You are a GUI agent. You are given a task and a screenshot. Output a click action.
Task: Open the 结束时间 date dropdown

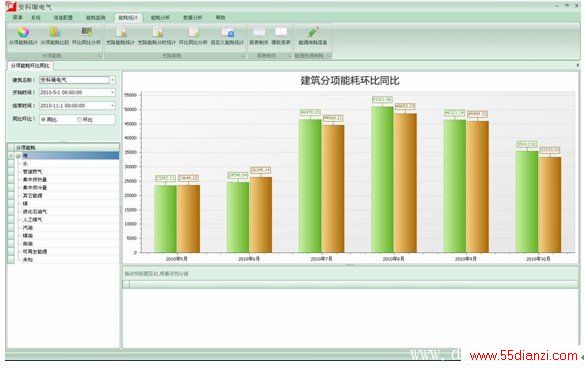[112, 106]
